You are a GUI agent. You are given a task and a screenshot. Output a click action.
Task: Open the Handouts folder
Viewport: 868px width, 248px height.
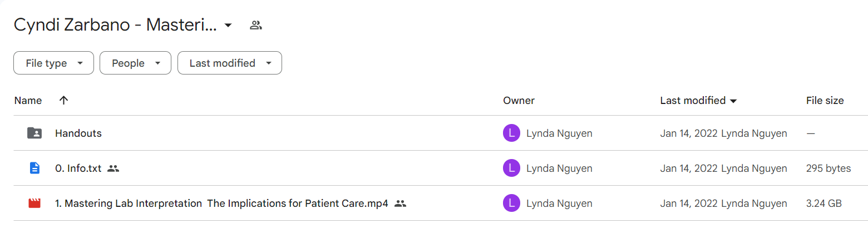78,133
